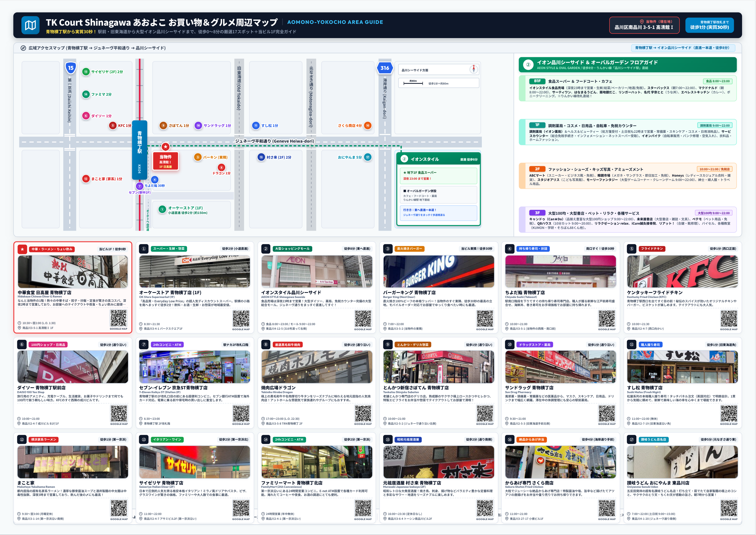
Task: Click the 直火焼きバーガー category tag
Action: [409, 249]
